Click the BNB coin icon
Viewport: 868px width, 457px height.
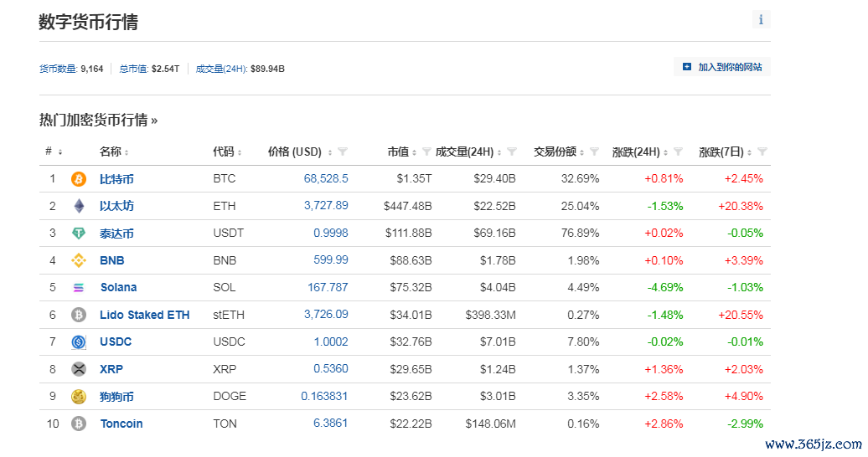pos(79,260)
